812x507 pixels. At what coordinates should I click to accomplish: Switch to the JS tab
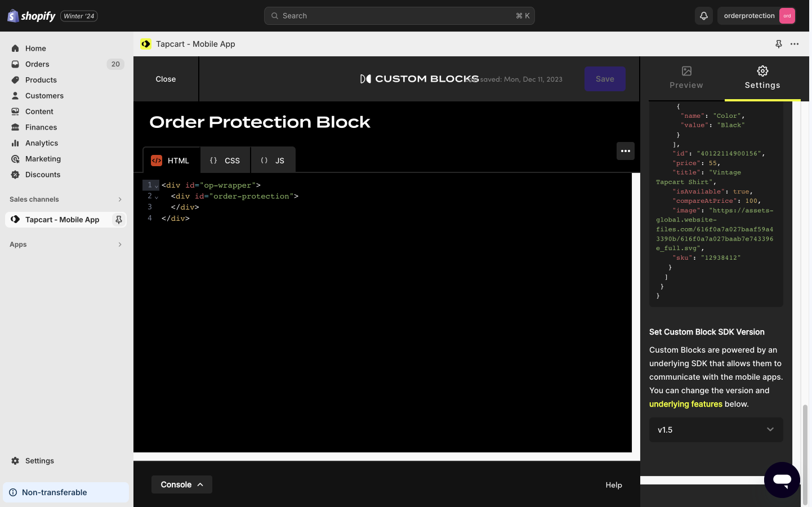point(273,161)
